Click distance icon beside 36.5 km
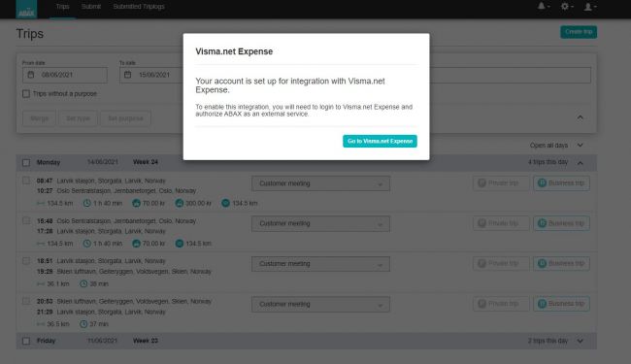Screen dimensions: 631x364 (41, 324)
